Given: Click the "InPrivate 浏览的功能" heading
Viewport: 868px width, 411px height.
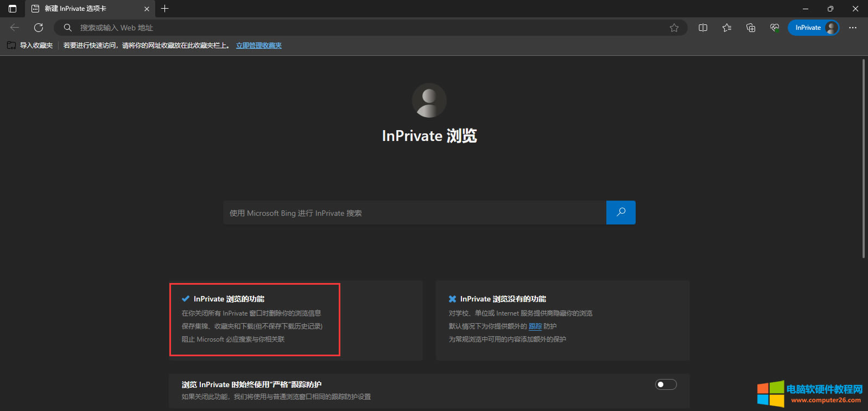Looking at the screenshot, I should (229, 299).
